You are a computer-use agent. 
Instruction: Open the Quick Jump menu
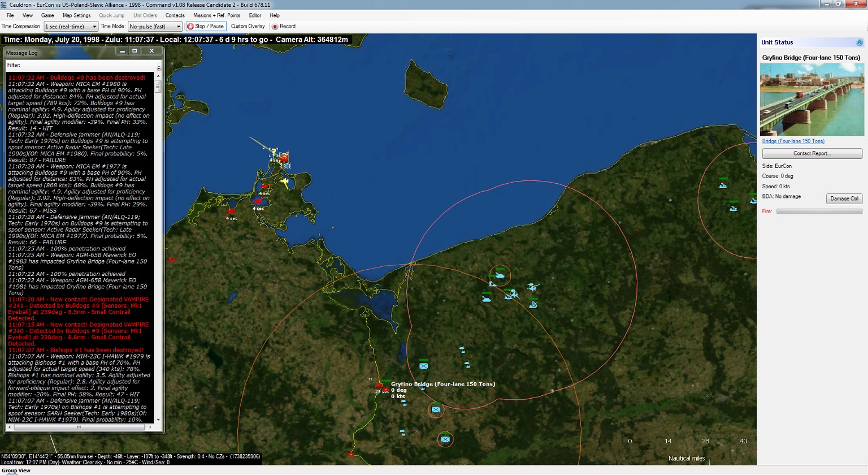click(111, 15)
